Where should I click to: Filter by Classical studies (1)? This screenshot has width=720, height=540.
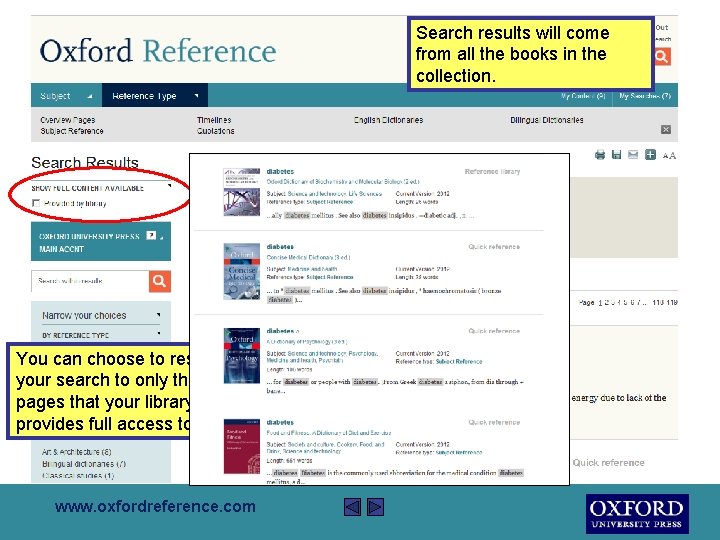[78, 476]
